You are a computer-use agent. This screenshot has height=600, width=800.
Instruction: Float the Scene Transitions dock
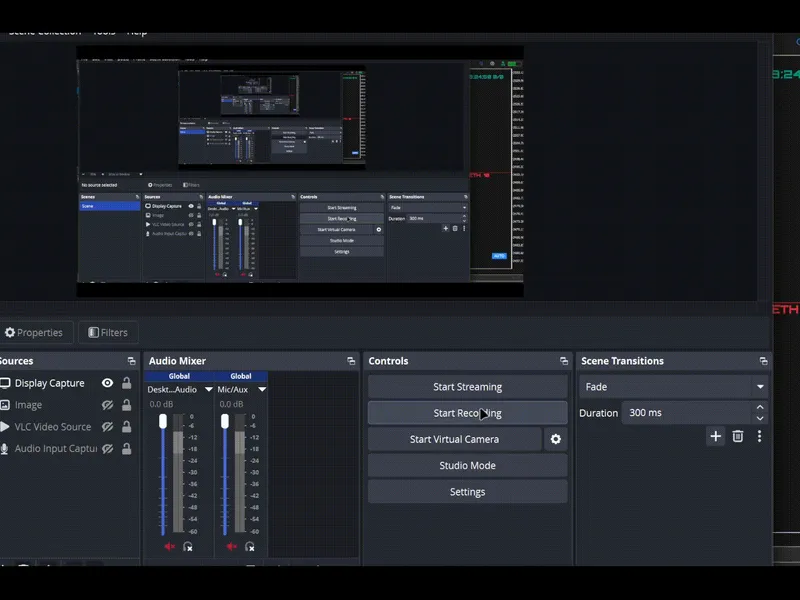click(x=763, y=361)
